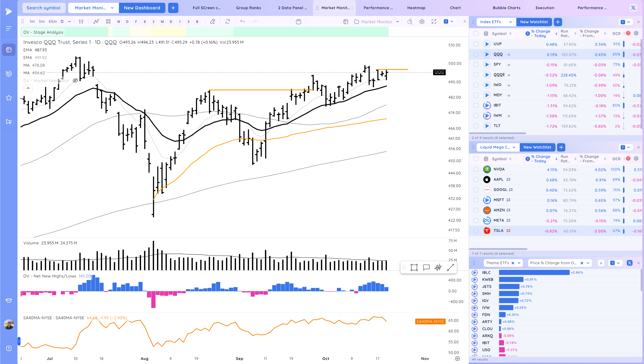Open the Theme ETFs dropdown
This screenshot has height=364, width=644.
click(x=519, y=263)
